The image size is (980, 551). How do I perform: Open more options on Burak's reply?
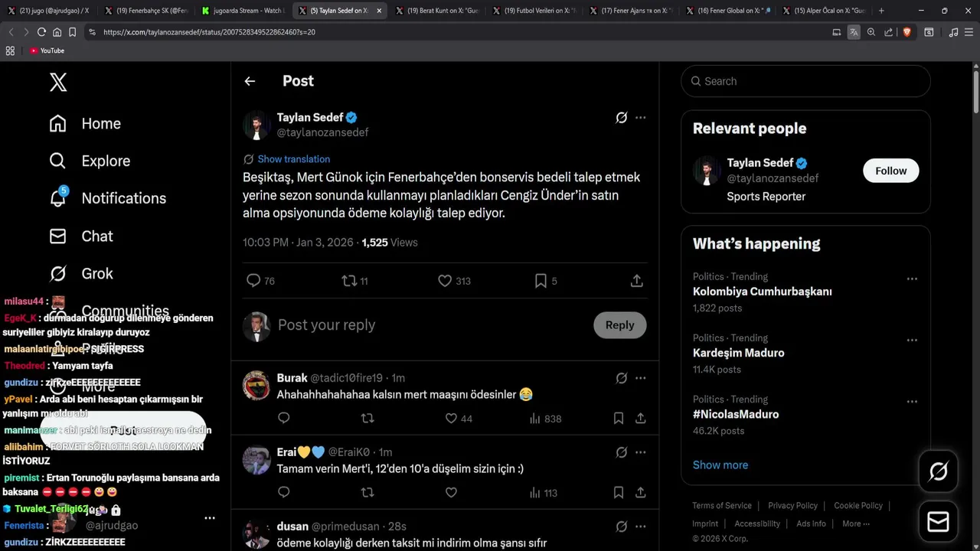point(641,378)
